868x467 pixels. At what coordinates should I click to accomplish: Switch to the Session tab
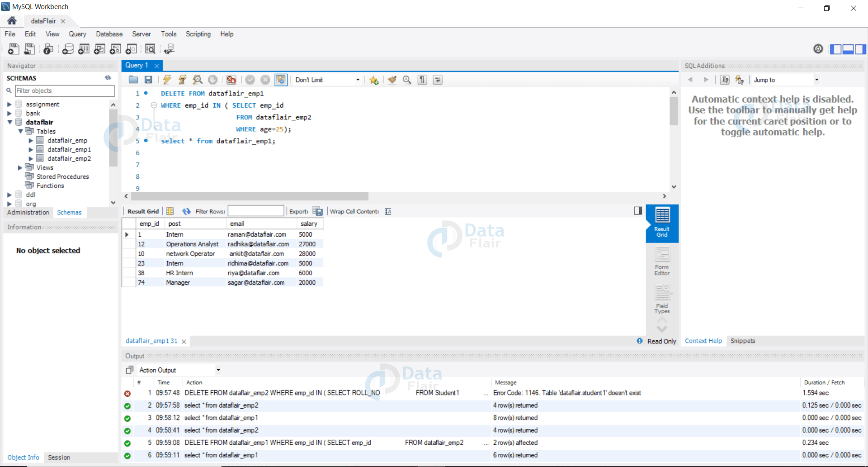(x=59, y=457)
